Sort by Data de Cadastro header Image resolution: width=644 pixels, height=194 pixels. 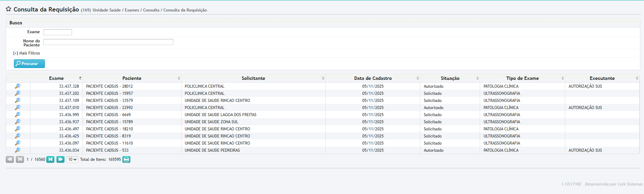click(373, 78)
